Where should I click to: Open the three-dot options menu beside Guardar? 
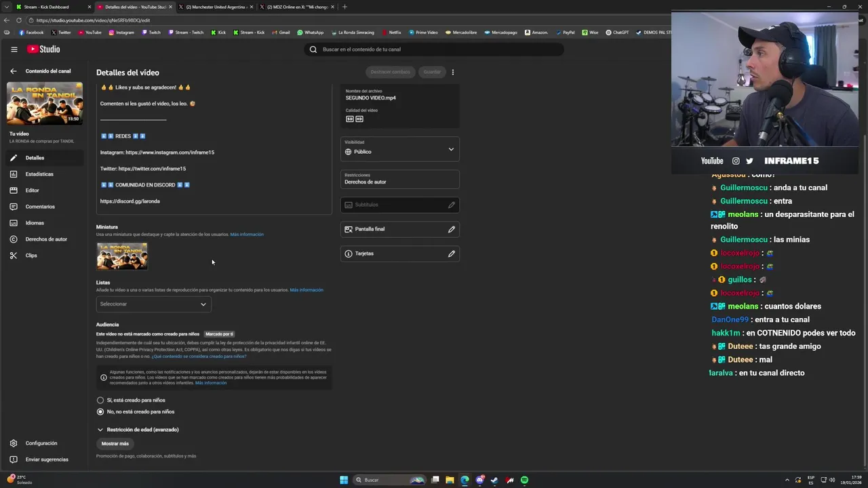[453, 72]
